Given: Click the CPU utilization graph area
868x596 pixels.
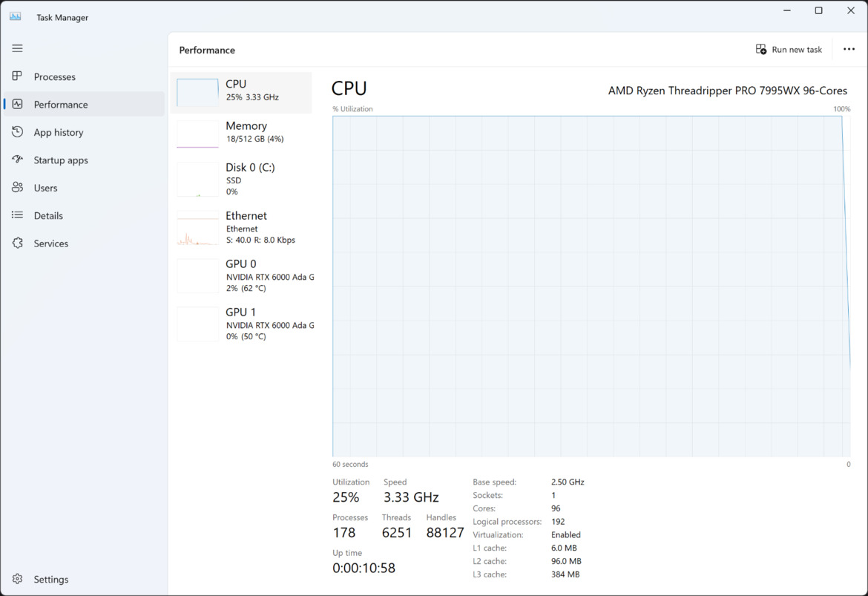Looking at the screenshot, I should coord(590,286).
